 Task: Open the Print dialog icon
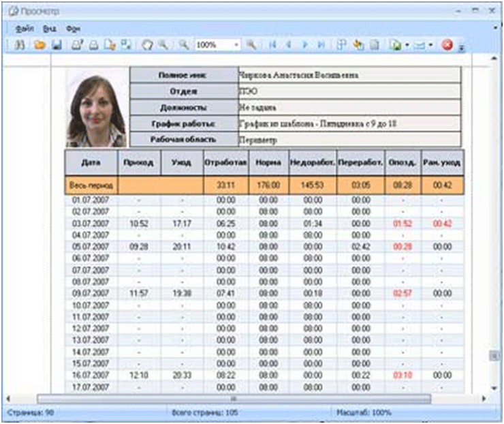click(x=77, y=45)
